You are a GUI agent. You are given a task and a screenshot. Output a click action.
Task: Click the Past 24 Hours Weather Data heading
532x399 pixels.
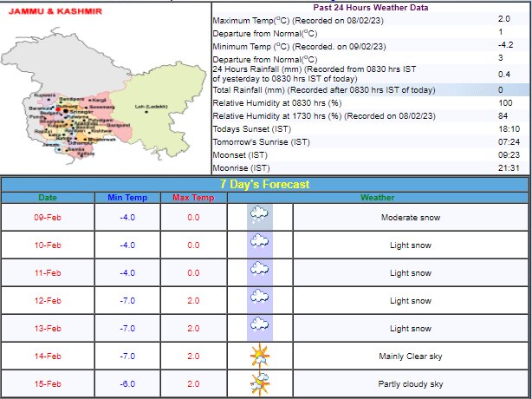click(371, 8)
